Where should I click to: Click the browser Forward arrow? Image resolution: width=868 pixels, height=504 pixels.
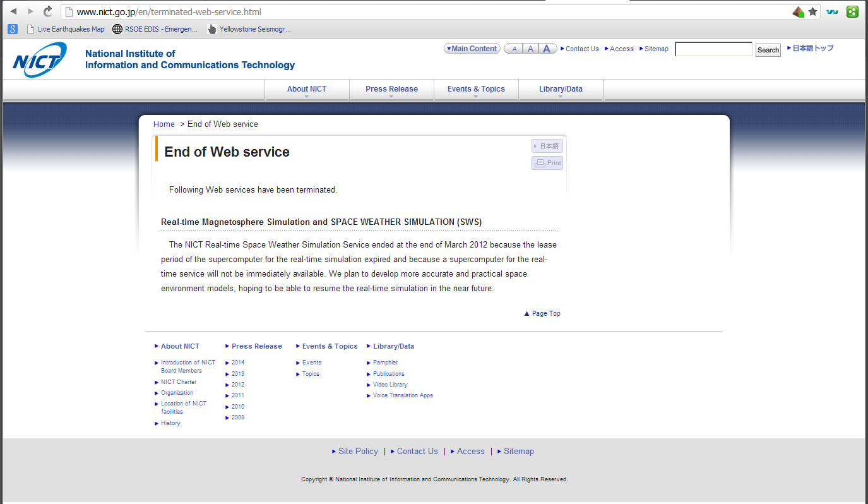point(30,11)
